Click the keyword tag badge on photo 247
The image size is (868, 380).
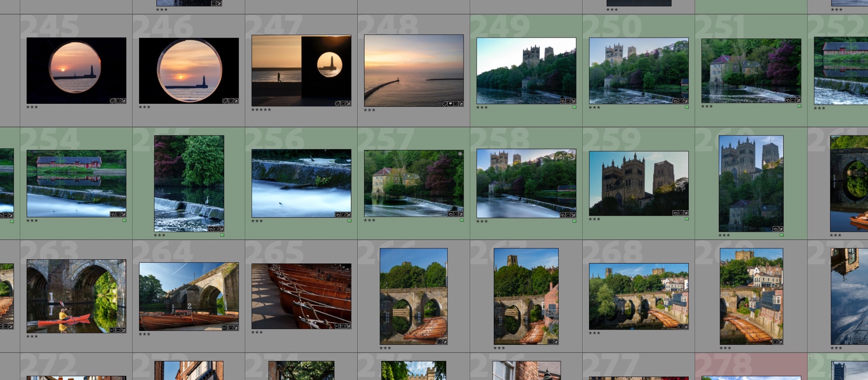tap(337, 103)
